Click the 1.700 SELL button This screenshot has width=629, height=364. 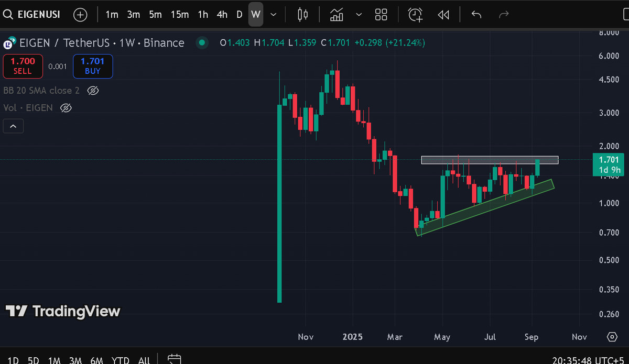tap(23, 66)
